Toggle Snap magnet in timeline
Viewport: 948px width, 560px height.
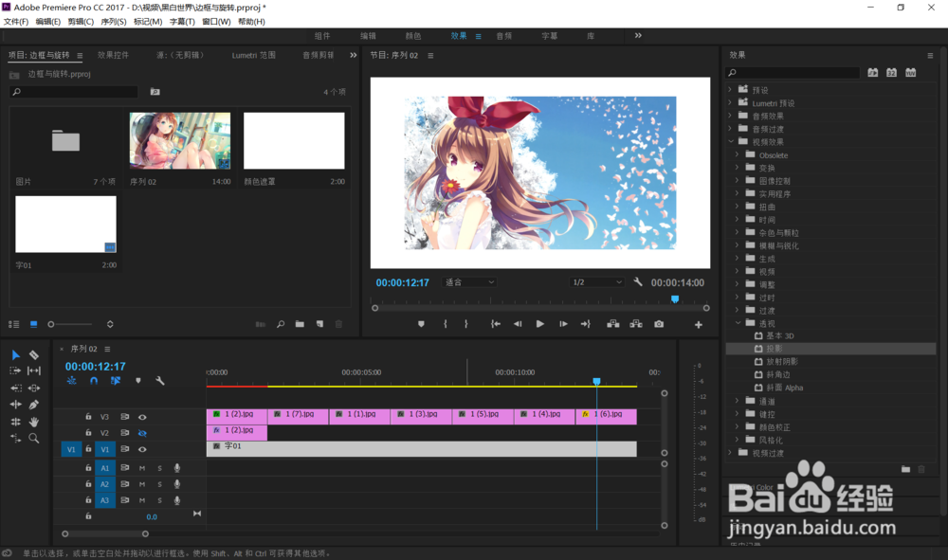click(94, 381)
